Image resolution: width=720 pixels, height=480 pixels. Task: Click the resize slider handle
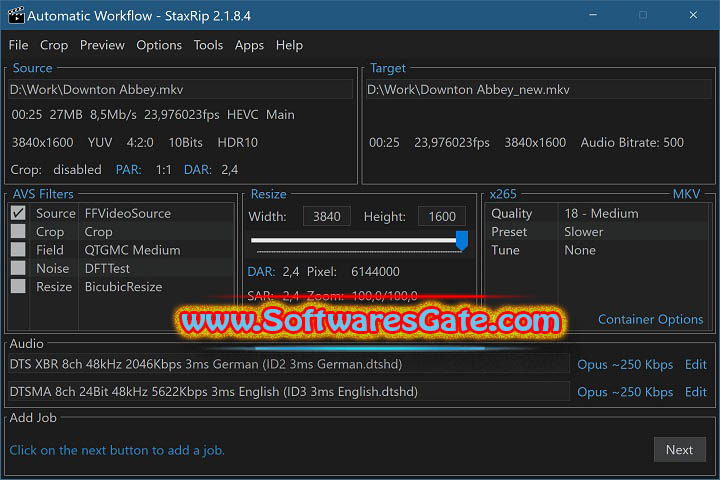coord(461,241)
